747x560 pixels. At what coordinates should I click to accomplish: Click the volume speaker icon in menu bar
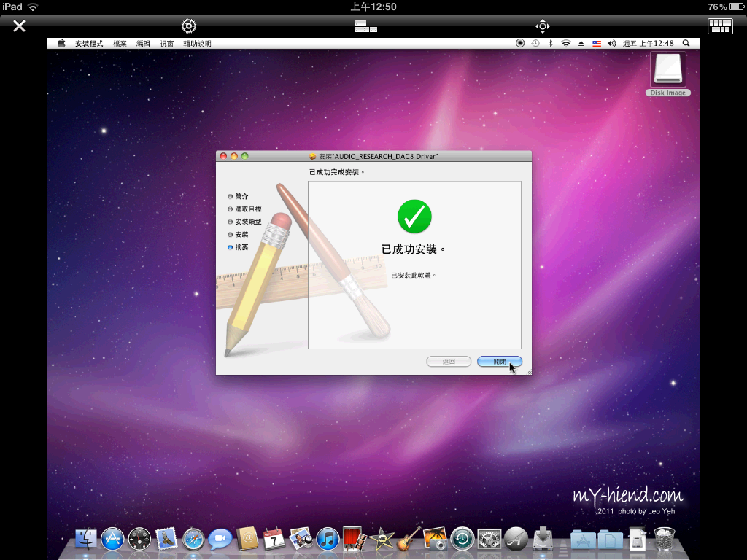pos(612,43)
